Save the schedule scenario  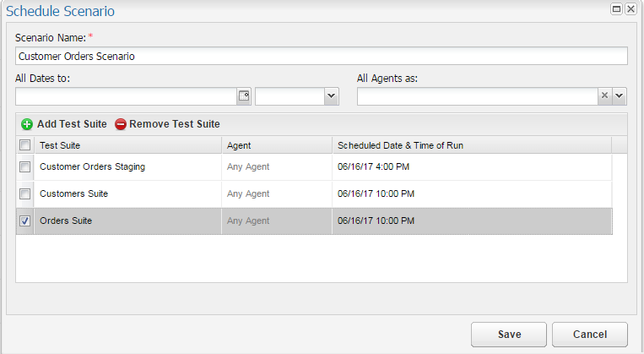[509, 334]
